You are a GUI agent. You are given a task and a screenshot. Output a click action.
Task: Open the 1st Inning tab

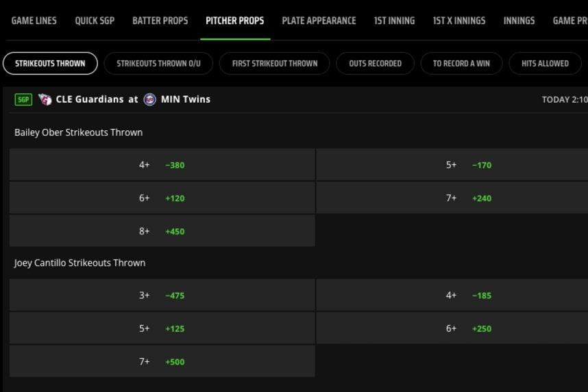[x=395, y=21]
